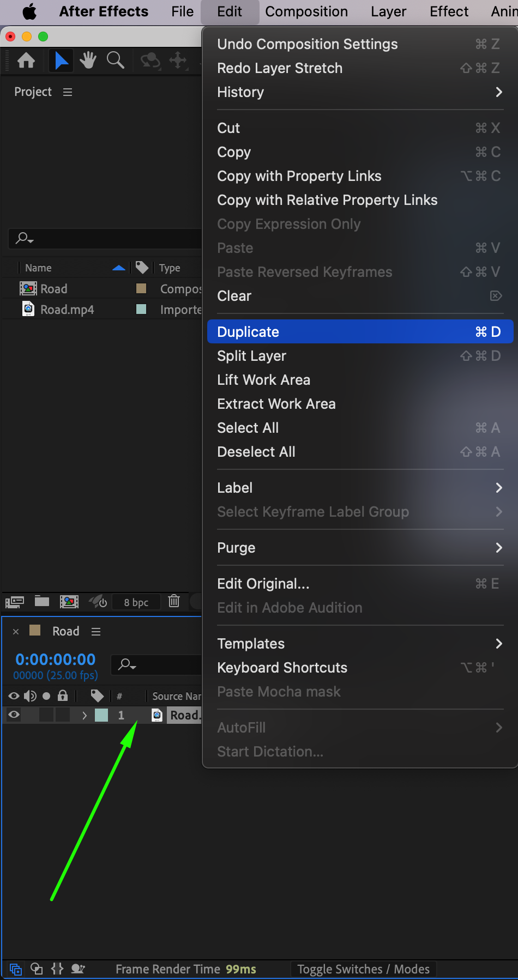Toggle visibility eye of Road layer
The image size is (518, 980).
pos(14,715)
